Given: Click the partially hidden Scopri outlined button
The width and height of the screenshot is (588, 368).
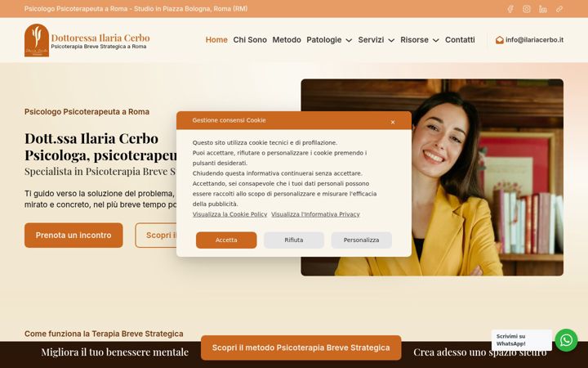Looking at the screenshot, I should click(156, 235).
